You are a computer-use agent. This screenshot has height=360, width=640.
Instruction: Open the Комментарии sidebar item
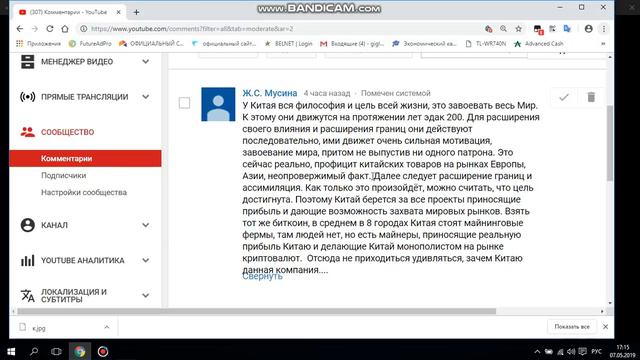tap(85, 158)
